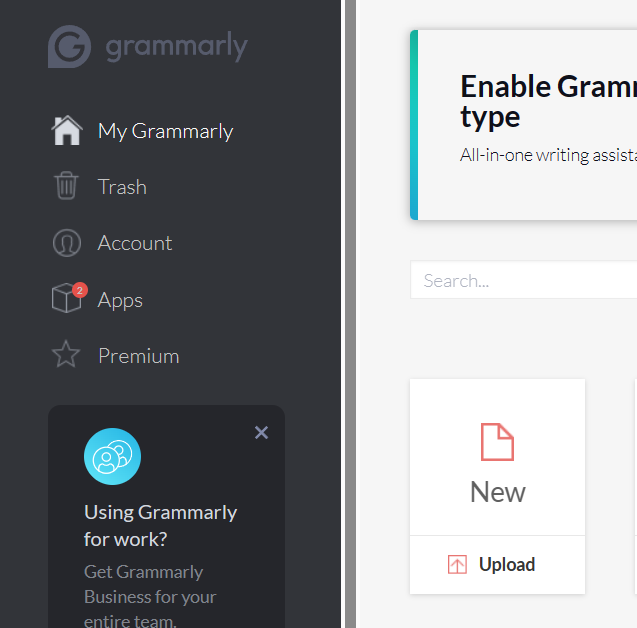Viewport: 637px width, 628px height.
Task: Click the upload arrow icon
Action: (x=457, y=564)
